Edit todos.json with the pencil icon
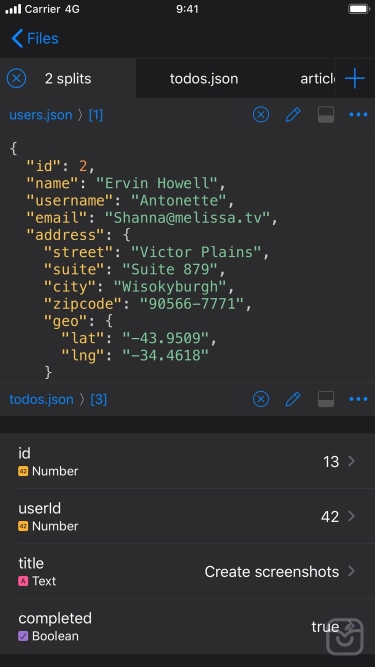The width and height of the screenshot is (375, 667). click(293, 399)
